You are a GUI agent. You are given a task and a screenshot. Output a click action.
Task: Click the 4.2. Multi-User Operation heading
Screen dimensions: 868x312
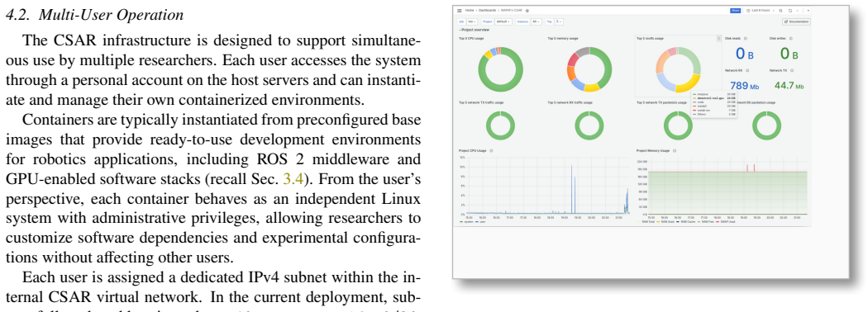[95, 15]
